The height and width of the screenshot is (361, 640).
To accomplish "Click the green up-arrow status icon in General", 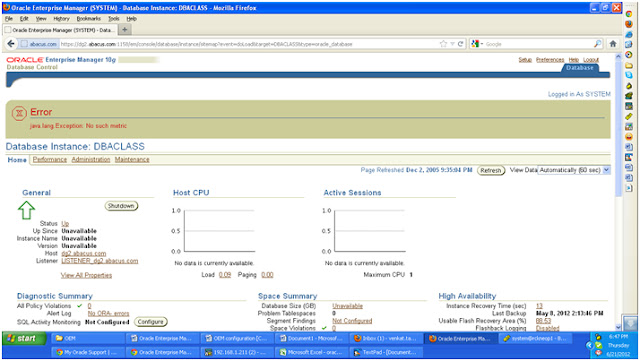I will (x=26, y=210).
